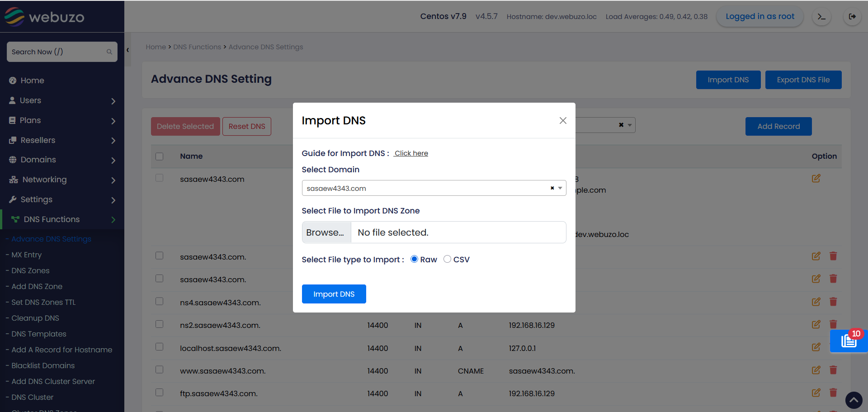Go to MX Entry in sidebar
868x412 pixels.
click(x=26, y=255)
